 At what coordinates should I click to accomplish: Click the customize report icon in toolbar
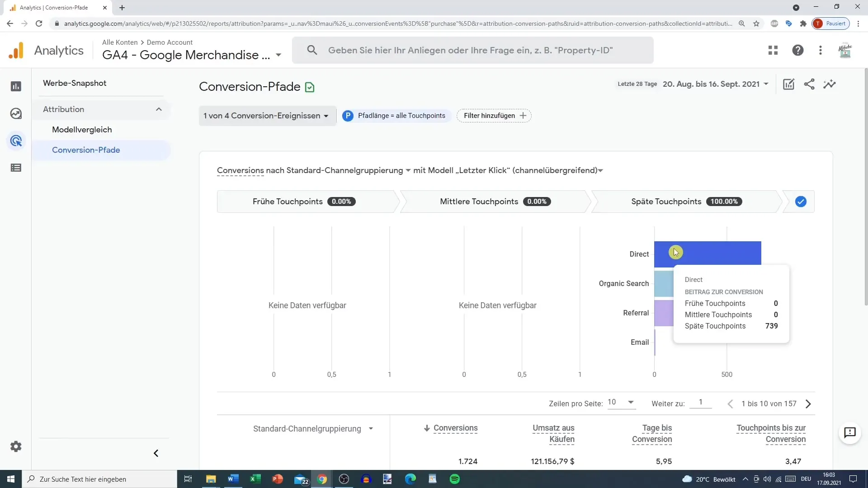pos(789,84)
